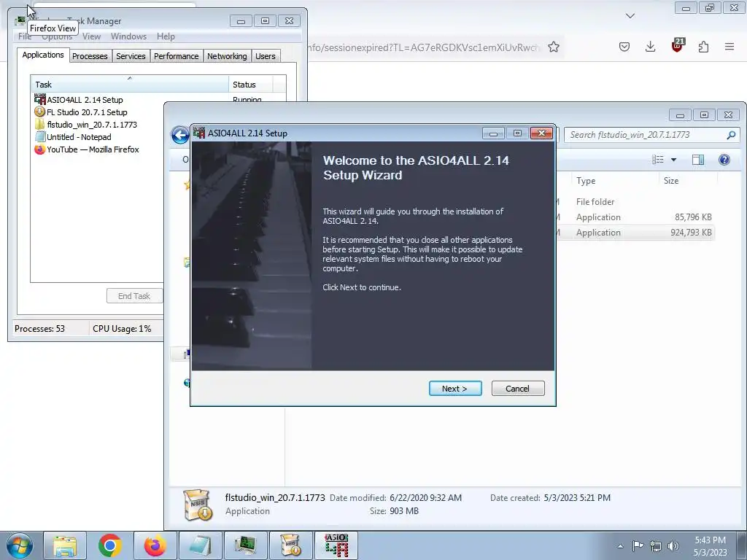Open the Firefox hamburger application menu
The height and width of the screenshot is (560, 747).
click(729, 47)
